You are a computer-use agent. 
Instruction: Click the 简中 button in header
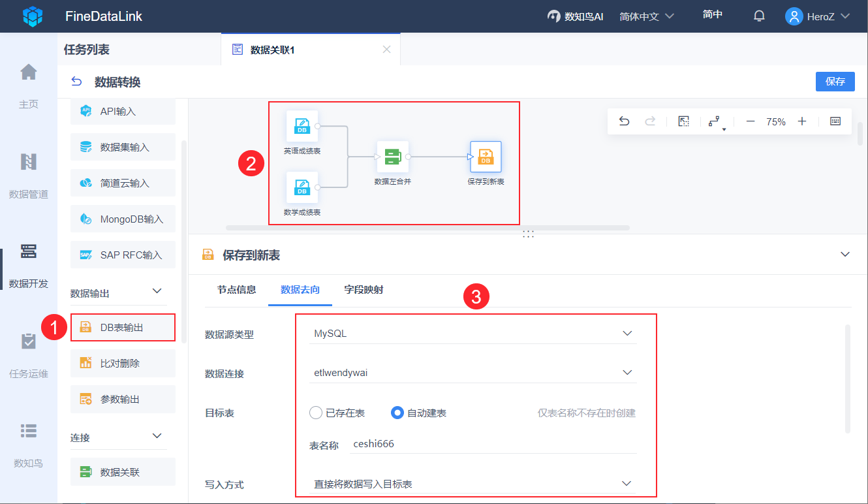pyautogui.click(x=712, y=14)
